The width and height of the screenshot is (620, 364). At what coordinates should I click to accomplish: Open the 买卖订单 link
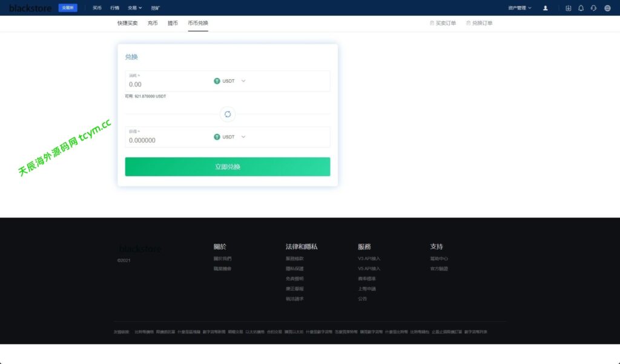(443, 23)
